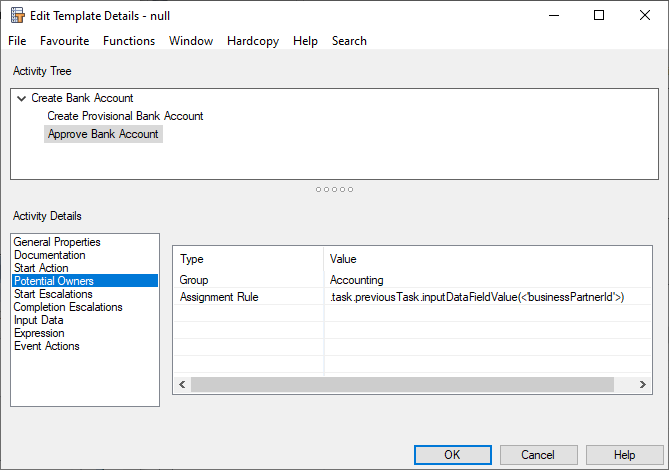Select Event Actions list entry
The height and width of the screenshot is (470, 669).
(x=47, y=346)
